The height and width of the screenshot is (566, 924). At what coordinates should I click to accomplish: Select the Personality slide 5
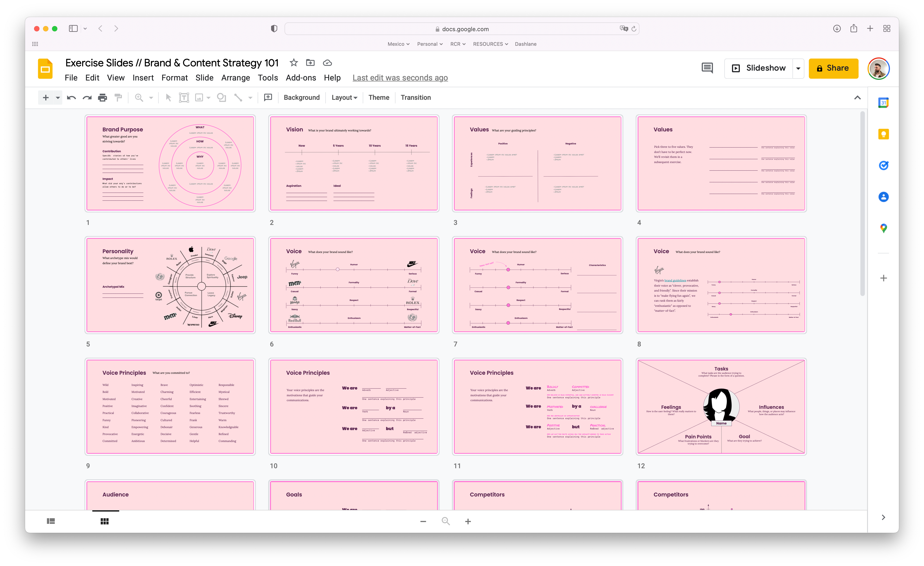pos(170,285)
